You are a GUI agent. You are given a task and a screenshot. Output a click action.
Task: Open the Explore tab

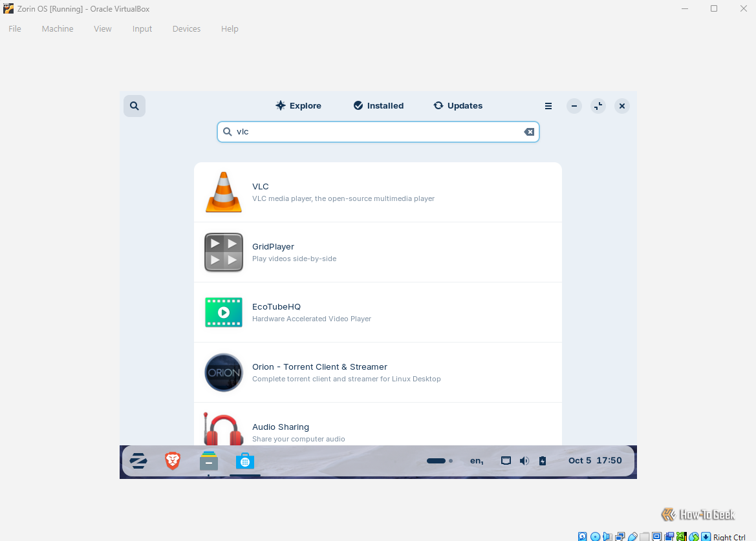298,106
